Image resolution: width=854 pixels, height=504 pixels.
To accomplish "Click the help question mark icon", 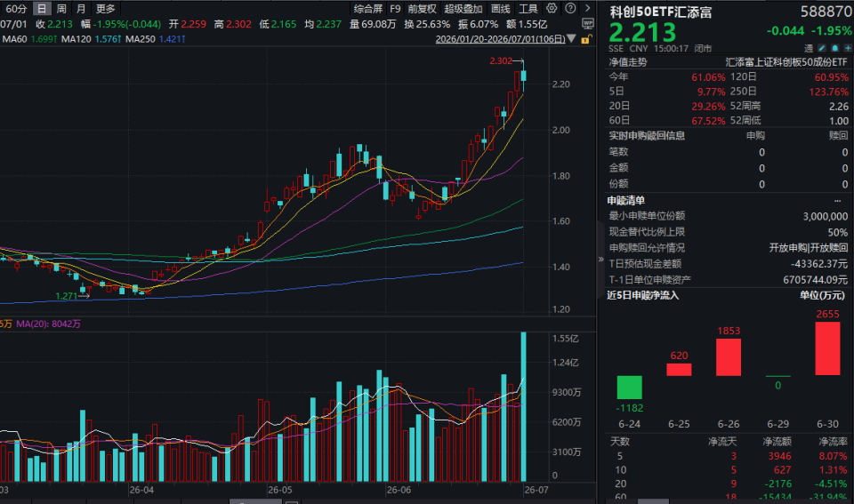I will [x=570, y=8].
